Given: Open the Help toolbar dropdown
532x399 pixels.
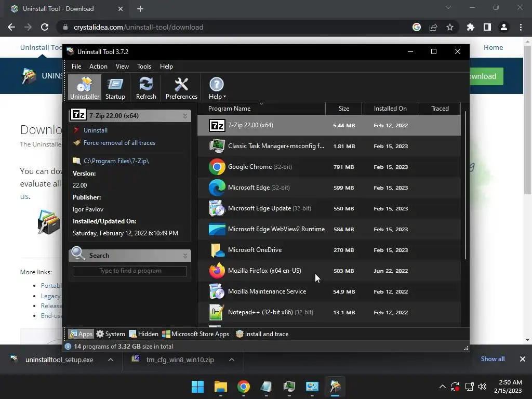Looking at the screenshot, I should [217, 88].
